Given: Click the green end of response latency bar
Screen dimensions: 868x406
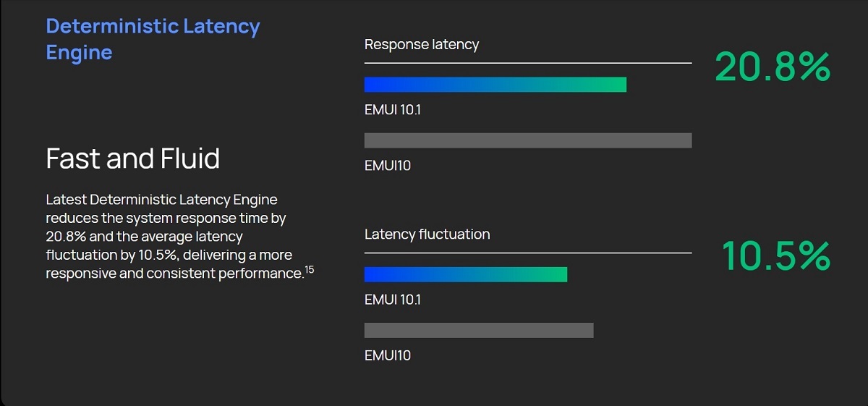Looking at the screenshot, I should click(x=615, y=85).
